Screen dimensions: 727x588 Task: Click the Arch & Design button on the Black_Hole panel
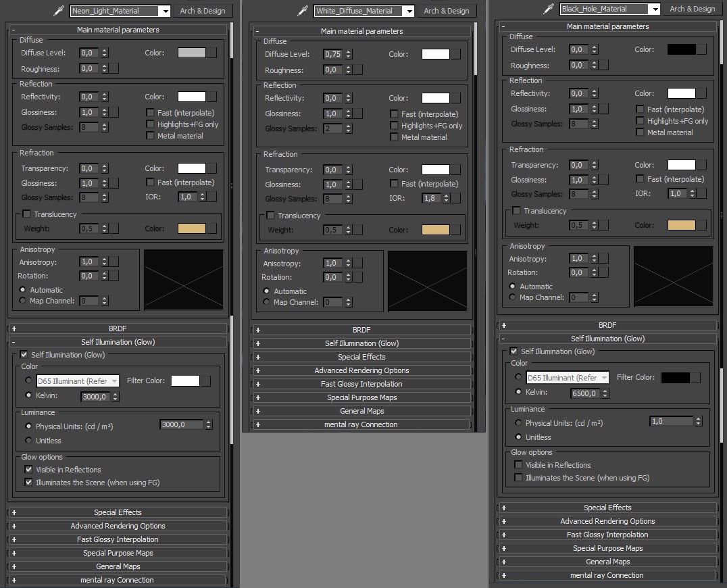692,9
